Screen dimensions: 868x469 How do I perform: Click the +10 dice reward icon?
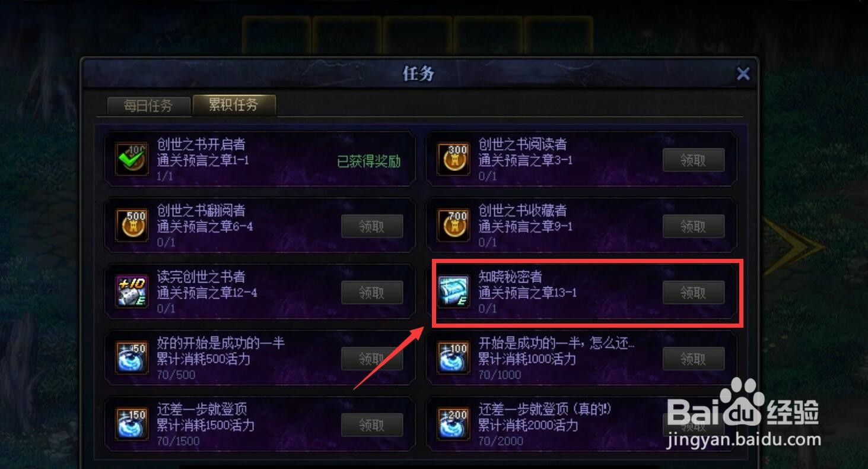click(x=132, y=292)
